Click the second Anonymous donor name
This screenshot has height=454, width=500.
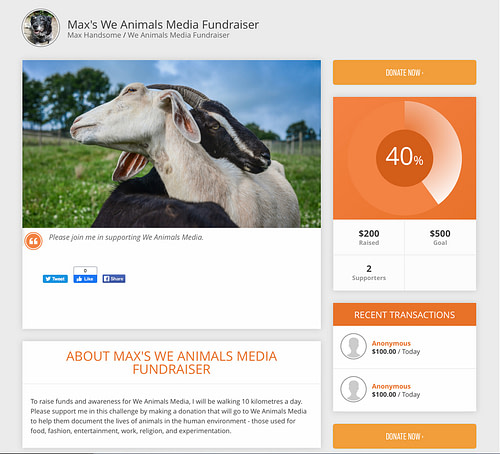(391, 386)
